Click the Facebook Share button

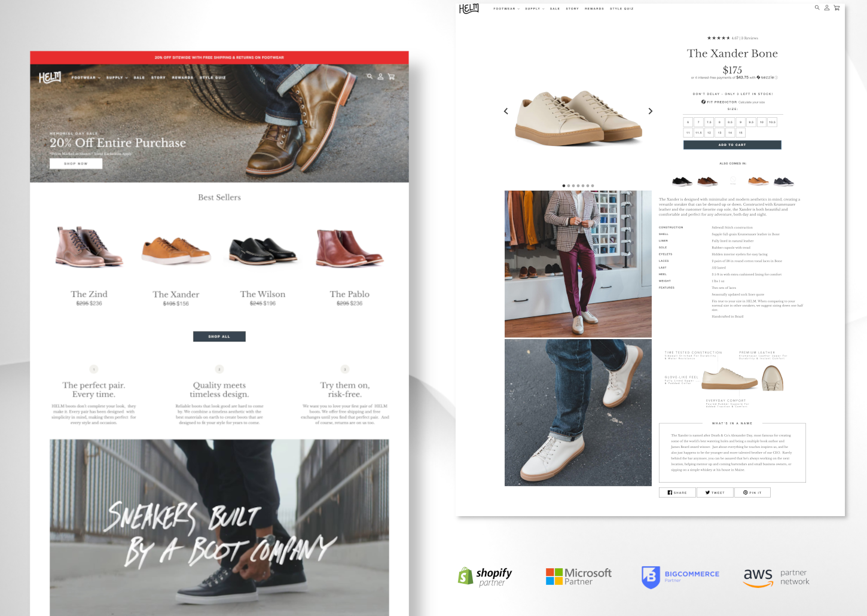[677, 492]
